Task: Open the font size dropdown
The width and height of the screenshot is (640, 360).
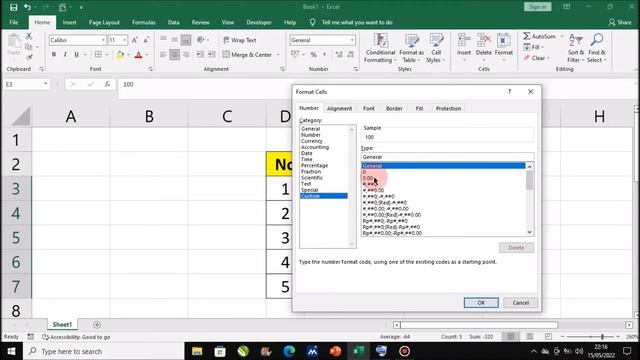Action: tap(124, 40)
